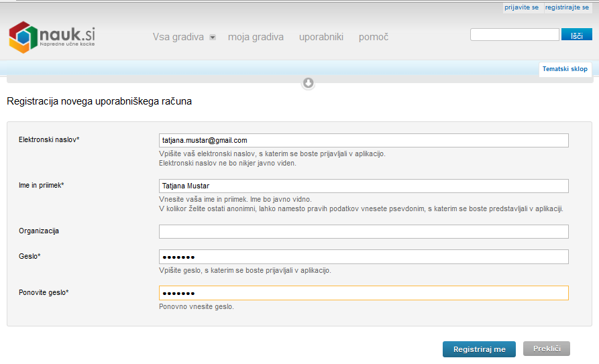
Task: Open the uporabniki navigation item
Action: point(321,37)
